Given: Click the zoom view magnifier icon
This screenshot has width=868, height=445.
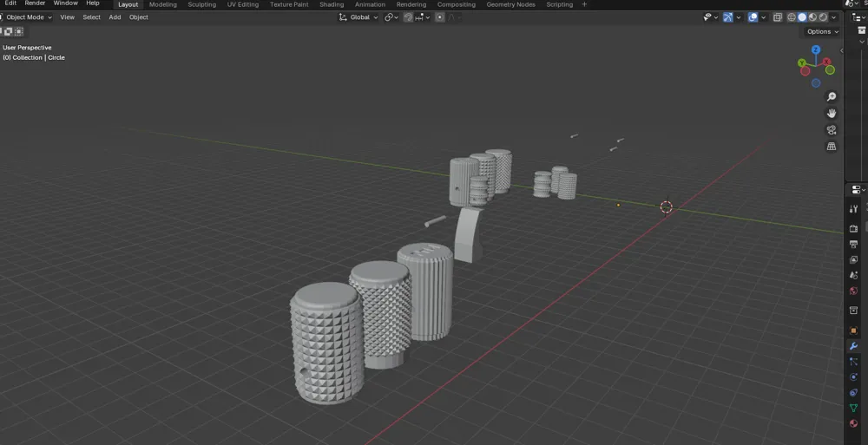Looking at the screenshot, I should click(x=832, y=96).
